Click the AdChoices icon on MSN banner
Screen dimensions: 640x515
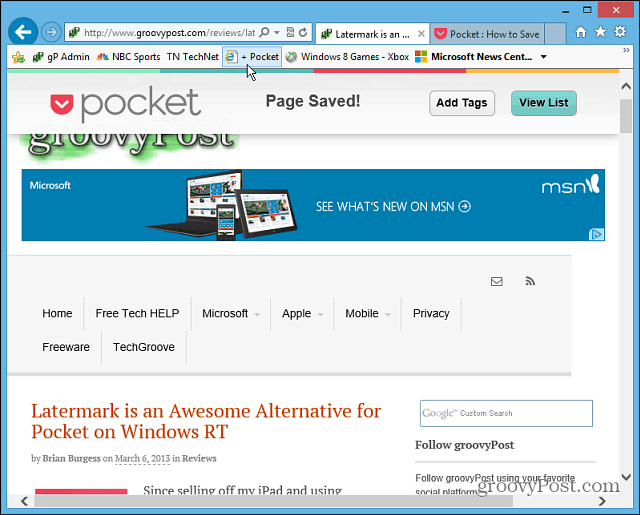[x=596, y=234]
